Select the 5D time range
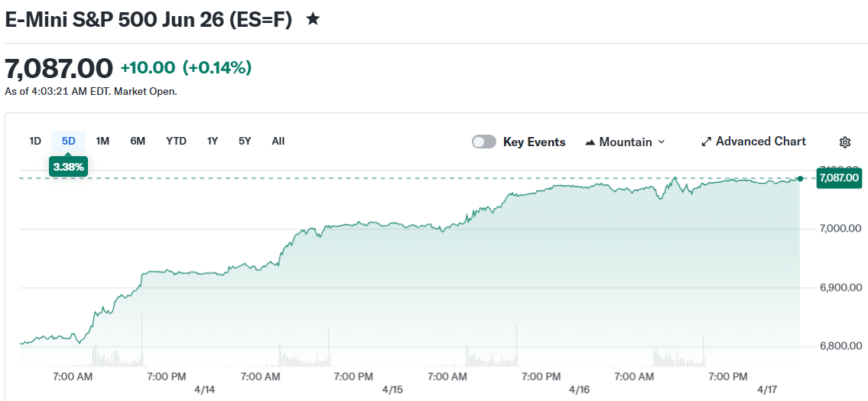Screen dimensions: 868x401 pos(68,142)
